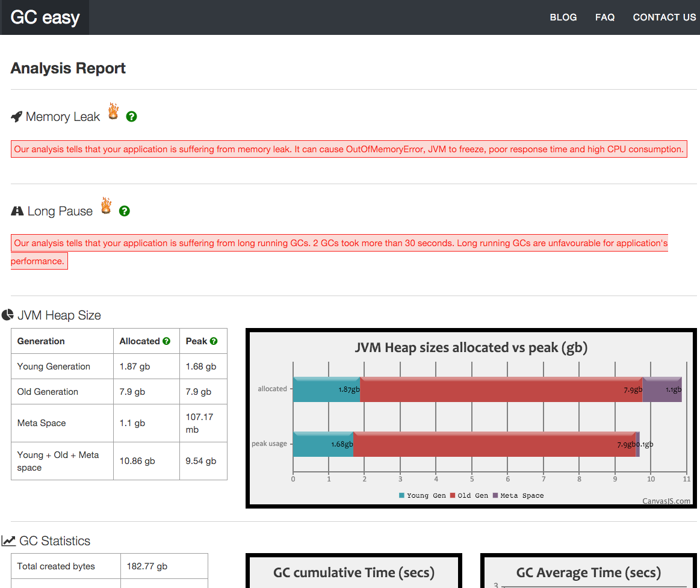Viewport: 700px width, 588px height.
Task: Go to CONTACT US
Action: pyautogui.click(x=664, y=17)
